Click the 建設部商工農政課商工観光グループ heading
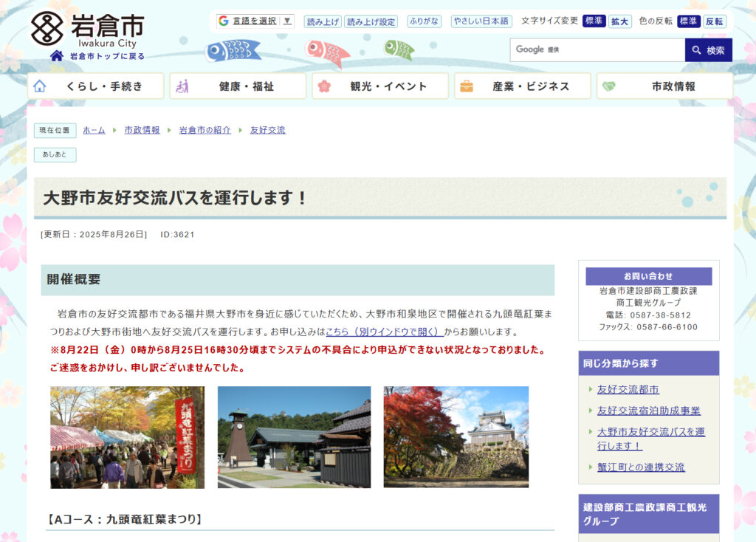Screen dimensions: 756x542 coord(645,514)
